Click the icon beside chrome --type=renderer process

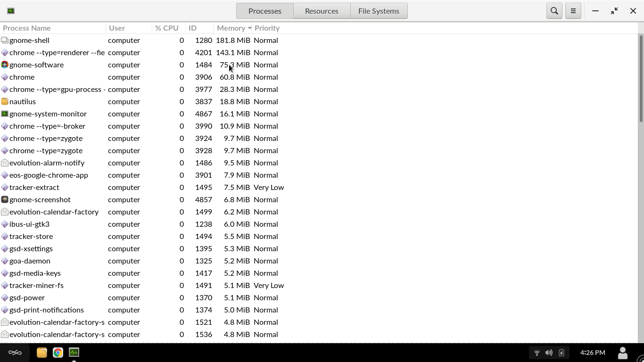5,52
